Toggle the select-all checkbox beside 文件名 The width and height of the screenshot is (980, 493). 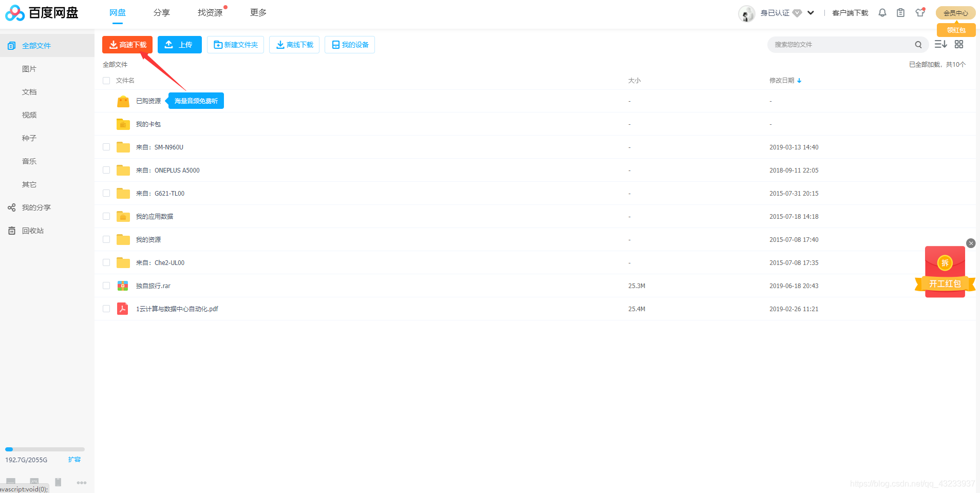106,81
